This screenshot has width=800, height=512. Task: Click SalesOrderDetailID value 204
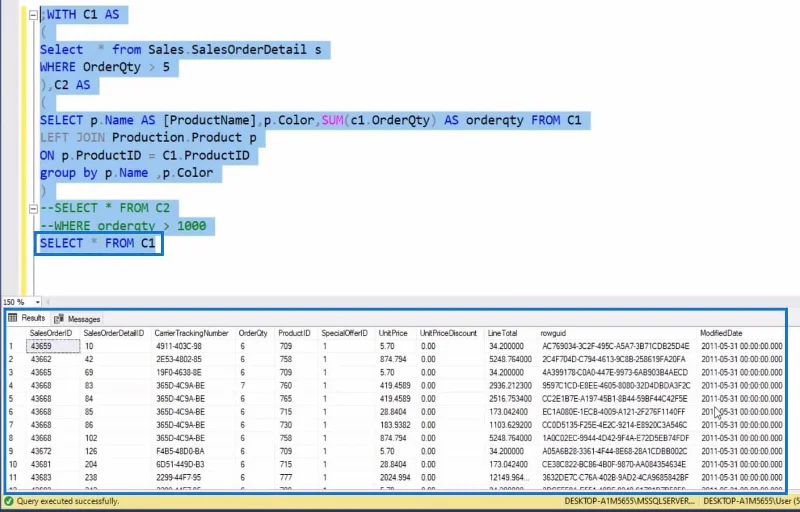(x=90, y=465)
